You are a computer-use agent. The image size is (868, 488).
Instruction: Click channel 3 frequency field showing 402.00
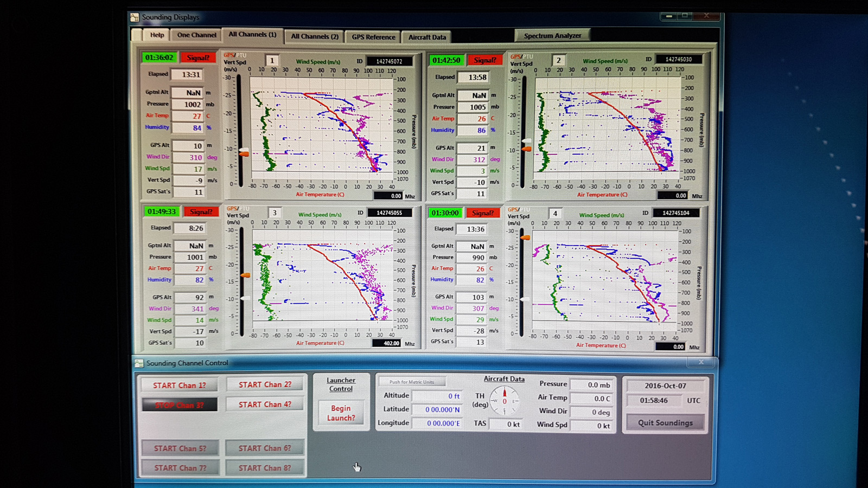coord(387,343)
